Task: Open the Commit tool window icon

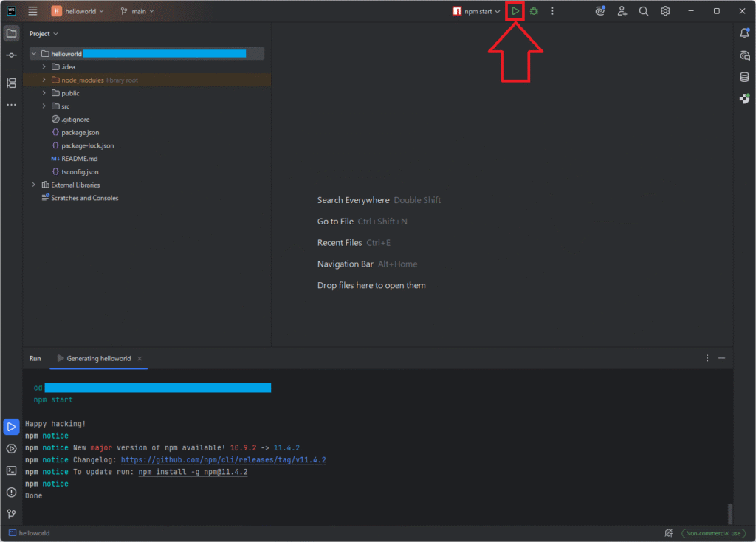Action: coord(11,56)
